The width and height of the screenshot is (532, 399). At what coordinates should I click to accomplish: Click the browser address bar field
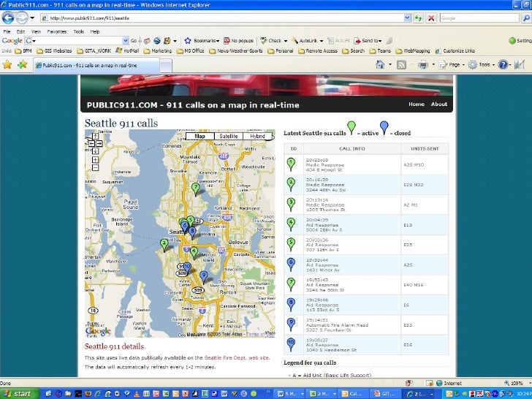pos(219,18)
